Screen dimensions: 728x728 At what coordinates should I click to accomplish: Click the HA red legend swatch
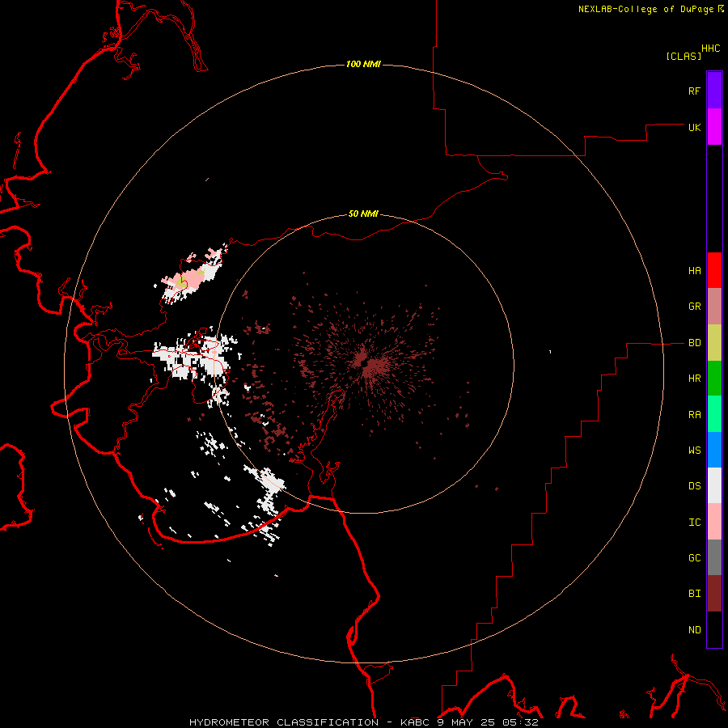coord(714,270)
